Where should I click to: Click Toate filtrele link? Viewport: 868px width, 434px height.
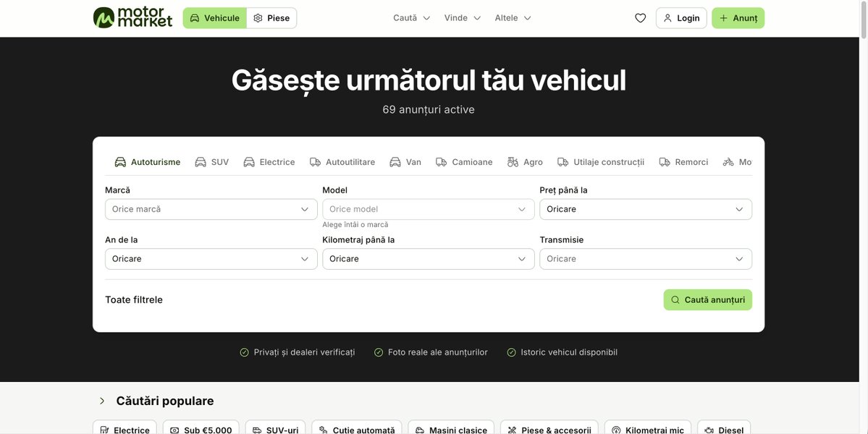pos(134,299)
